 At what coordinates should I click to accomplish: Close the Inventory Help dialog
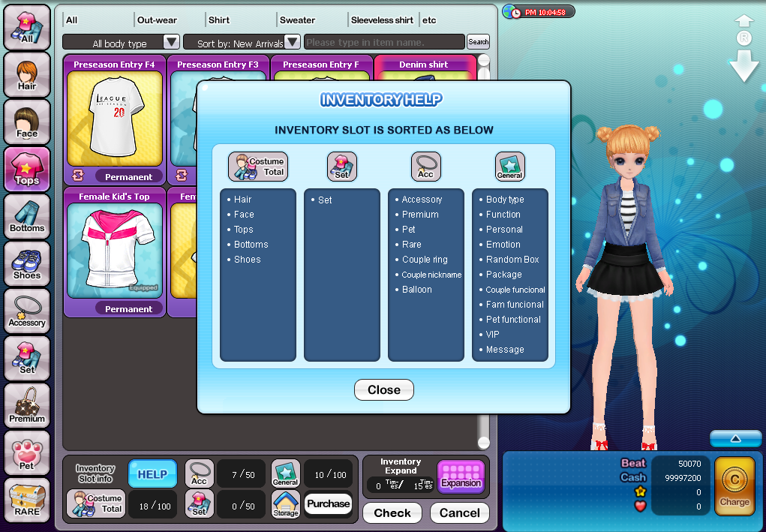tap(383, 390)
